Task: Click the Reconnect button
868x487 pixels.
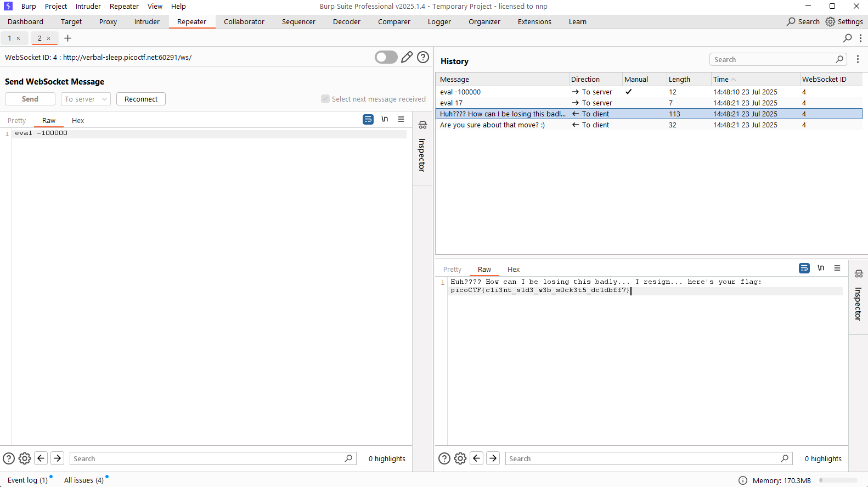Action: tap(141, 99)
